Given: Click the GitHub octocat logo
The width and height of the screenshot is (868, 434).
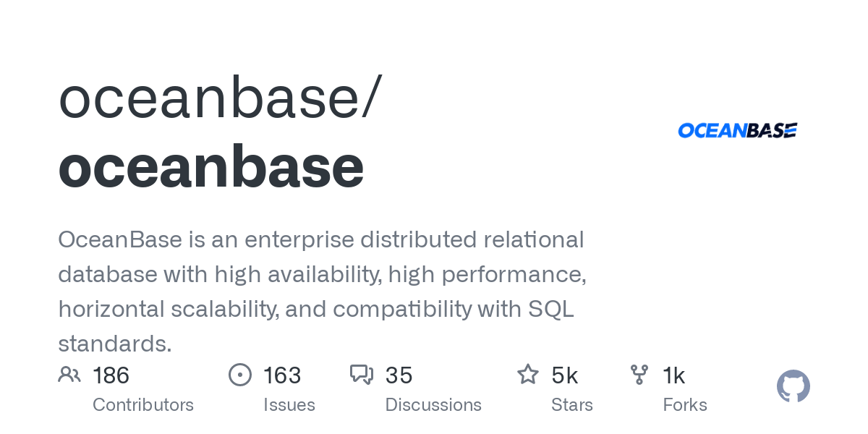Looking at the screenshot, I should click(x=793, y=386).
